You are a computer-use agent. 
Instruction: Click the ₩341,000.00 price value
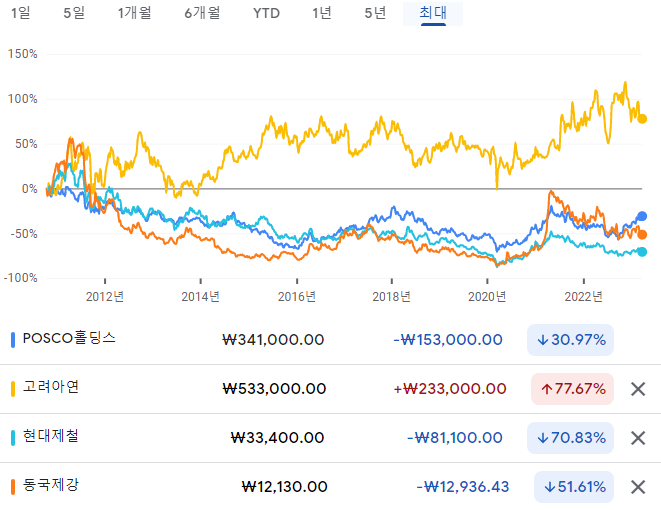pos(273,340)
